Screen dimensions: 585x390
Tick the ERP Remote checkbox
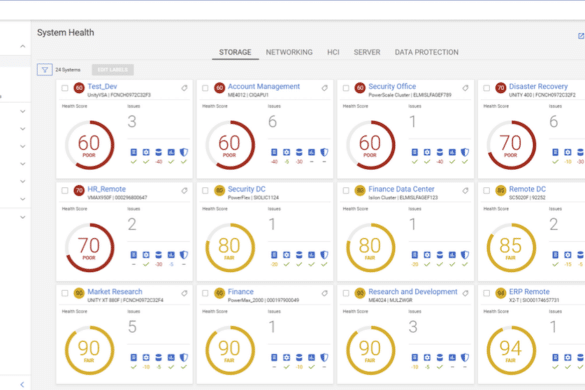point(487,293)
